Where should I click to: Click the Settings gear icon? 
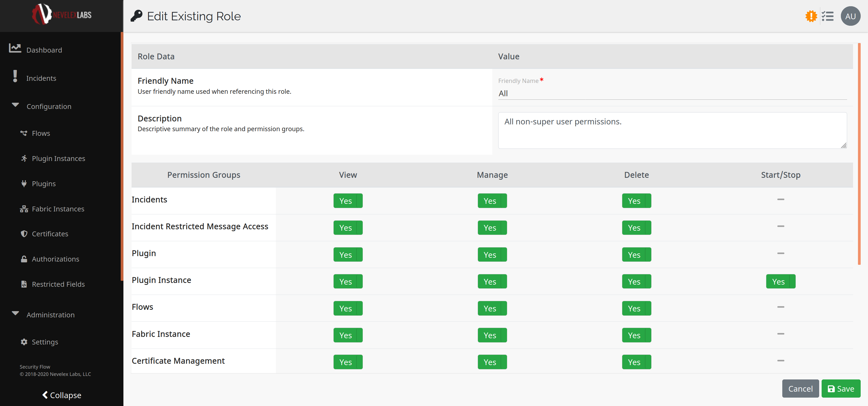[24, 342]
